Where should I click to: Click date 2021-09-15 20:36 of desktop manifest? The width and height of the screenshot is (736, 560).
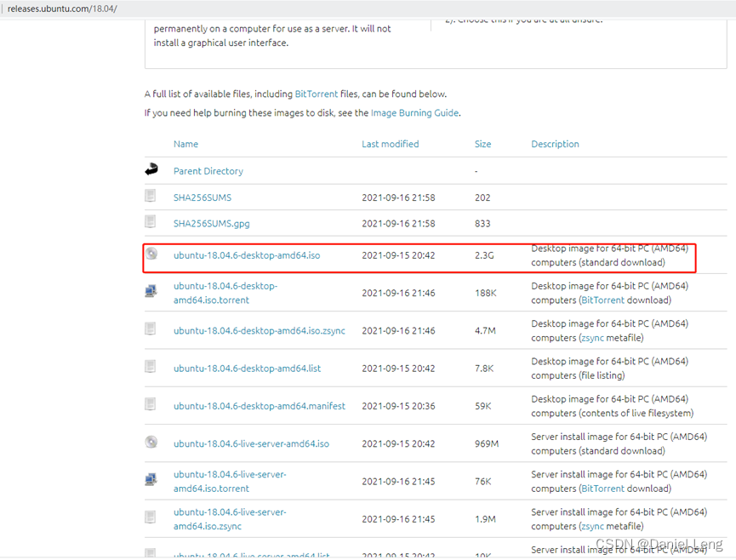point(398,406)
